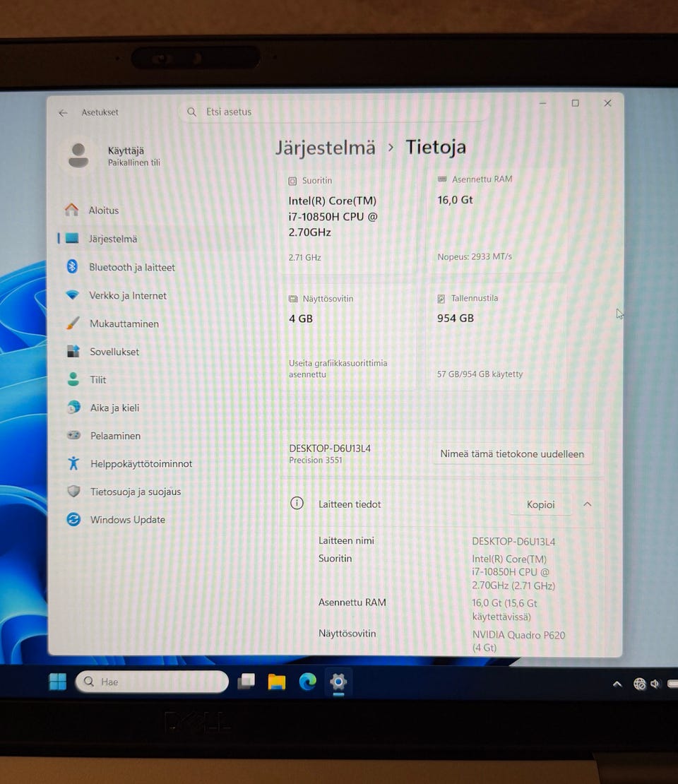This screenshot has height=784, width=678.
Task: Click the Etsi asetus search field
Action: [x=333, y=112]
